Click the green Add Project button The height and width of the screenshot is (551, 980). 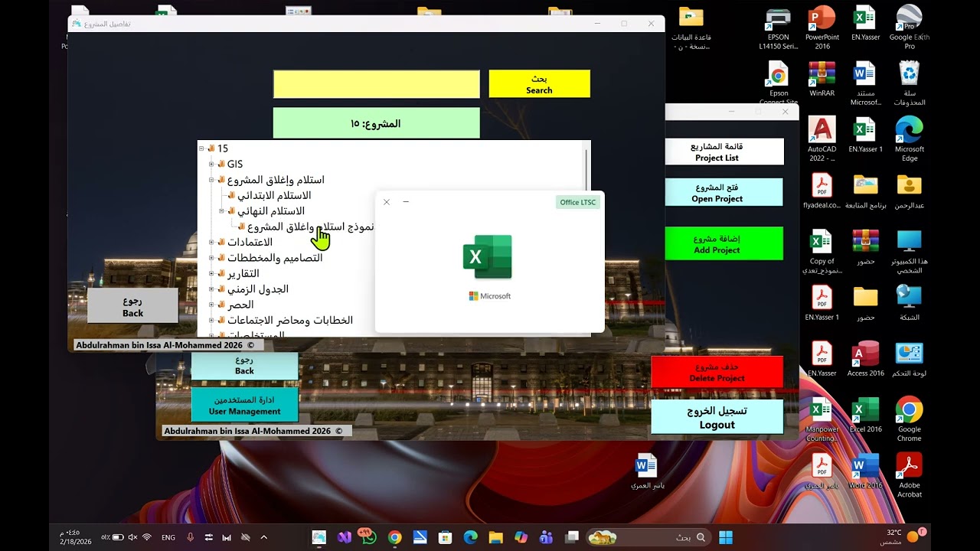724,243
